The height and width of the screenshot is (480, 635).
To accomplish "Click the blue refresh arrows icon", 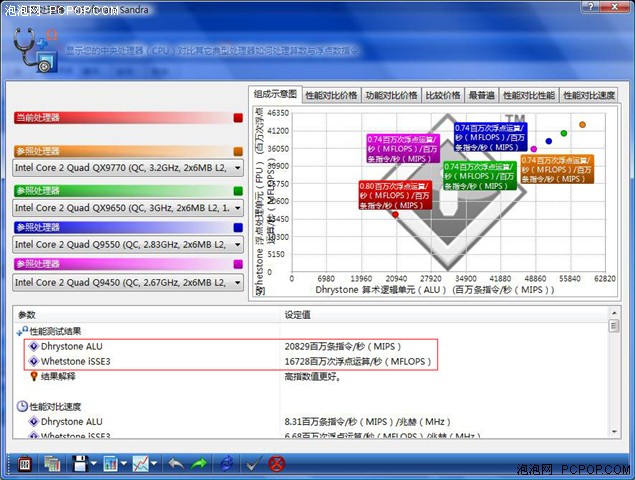I will (227, 463).
